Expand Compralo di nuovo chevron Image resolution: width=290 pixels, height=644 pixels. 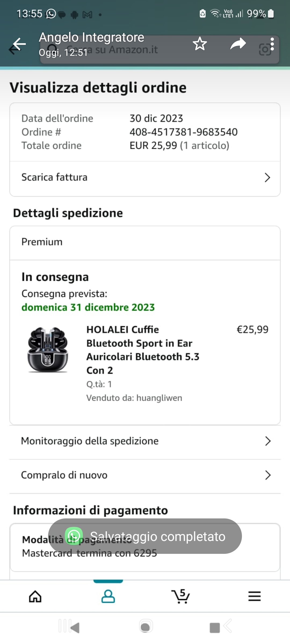[x=267, y=475]
